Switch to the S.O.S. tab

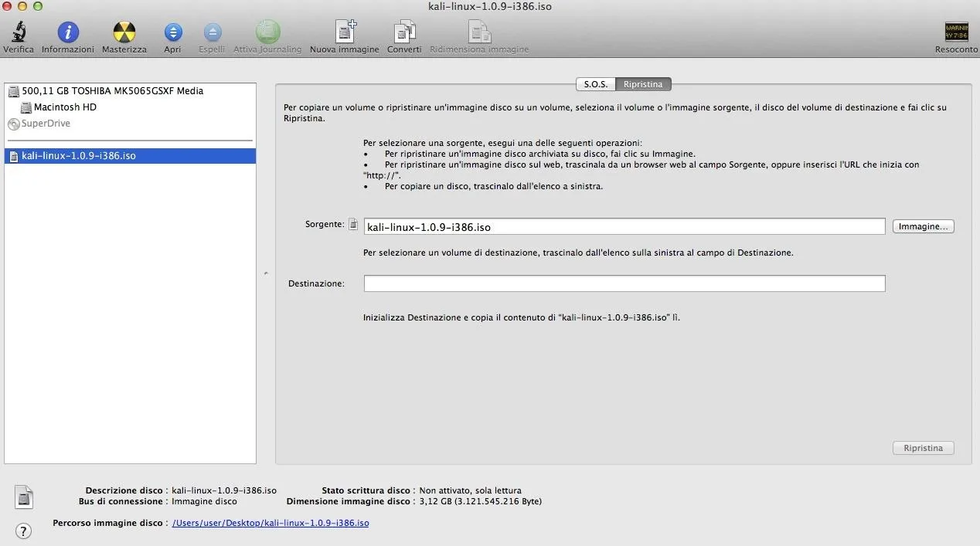(595, 84)
